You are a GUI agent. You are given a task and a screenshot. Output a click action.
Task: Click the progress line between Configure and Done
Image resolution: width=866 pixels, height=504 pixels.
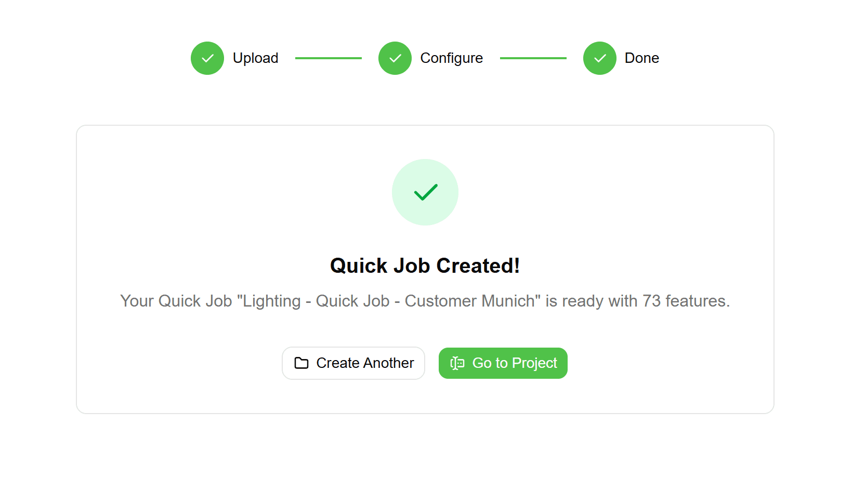click(533, 58)
